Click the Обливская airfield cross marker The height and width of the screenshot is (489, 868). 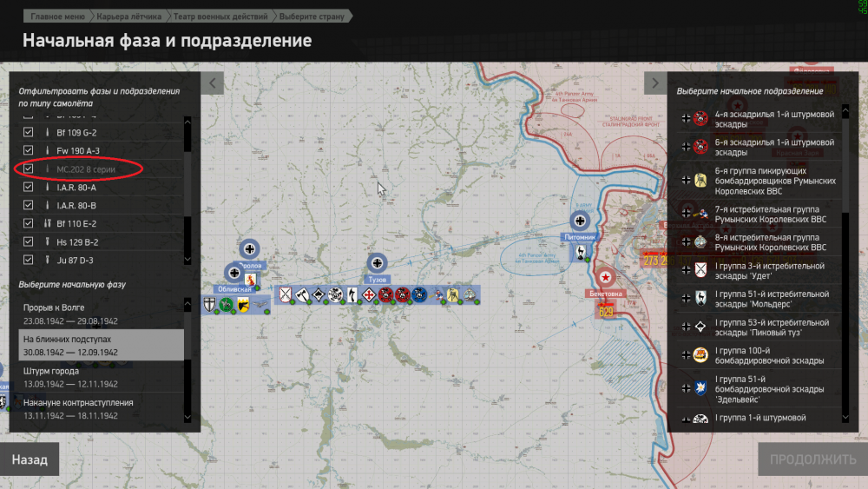pos(234,273)
